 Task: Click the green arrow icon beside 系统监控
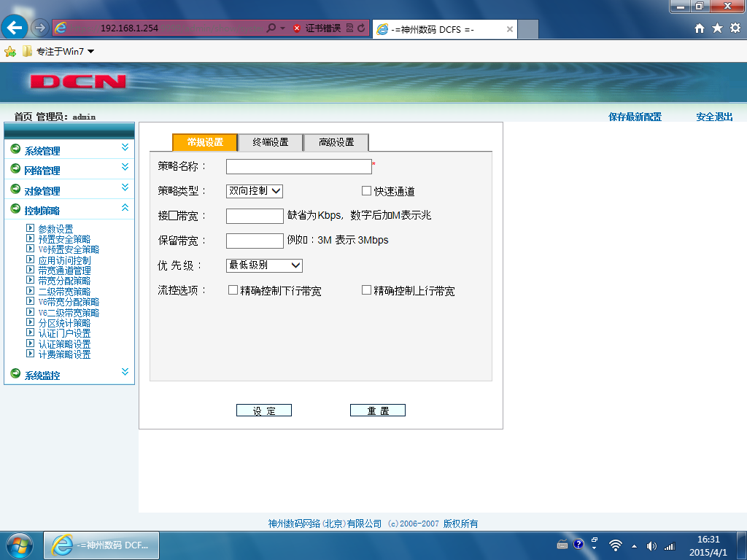point(15,373)
